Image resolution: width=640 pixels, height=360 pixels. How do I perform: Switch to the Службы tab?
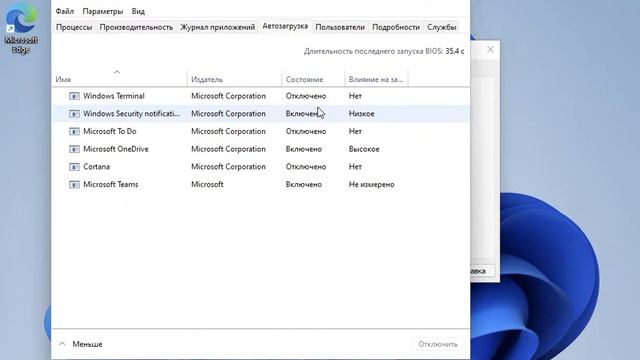coord(442,27)
